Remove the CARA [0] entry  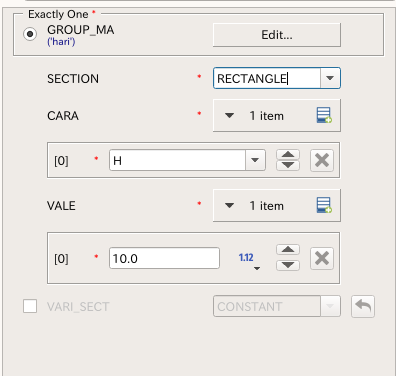click(x=322, y=160)
